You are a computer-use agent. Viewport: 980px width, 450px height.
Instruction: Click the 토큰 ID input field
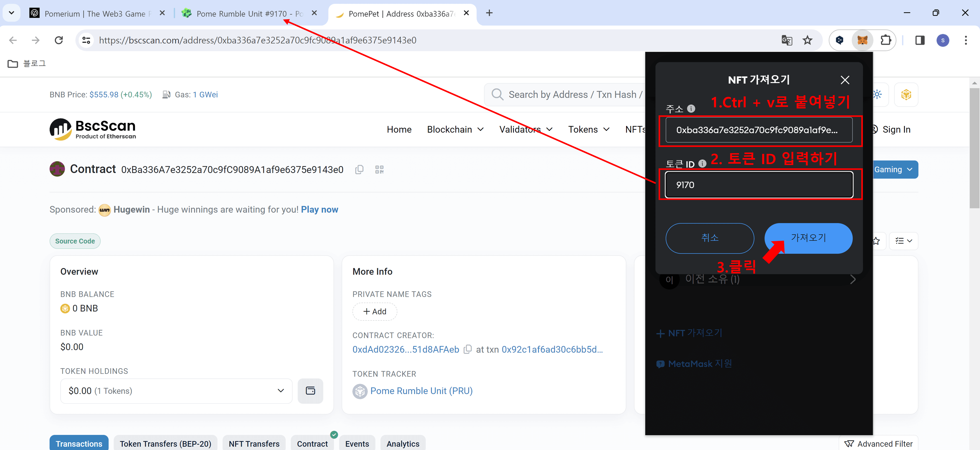pyautogui.click(x=759, y=185)
